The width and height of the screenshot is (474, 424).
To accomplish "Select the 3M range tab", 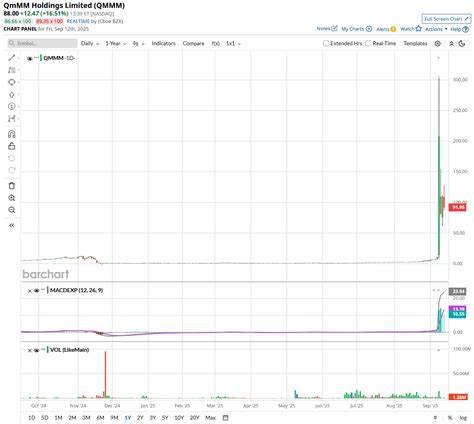I will [x=86, y=418].
